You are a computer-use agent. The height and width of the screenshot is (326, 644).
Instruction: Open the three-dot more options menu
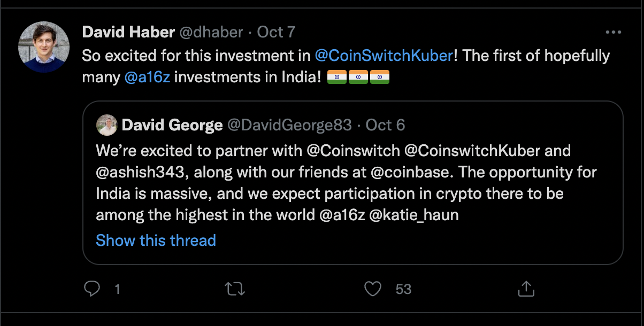point(613,33)
